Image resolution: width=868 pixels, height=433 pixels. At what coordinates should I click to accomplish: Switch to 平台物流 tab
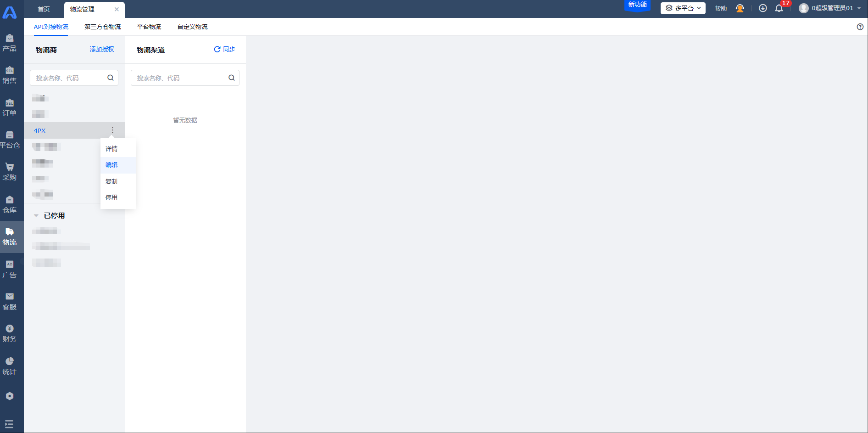pyautogui.click(x=149, y=27)
